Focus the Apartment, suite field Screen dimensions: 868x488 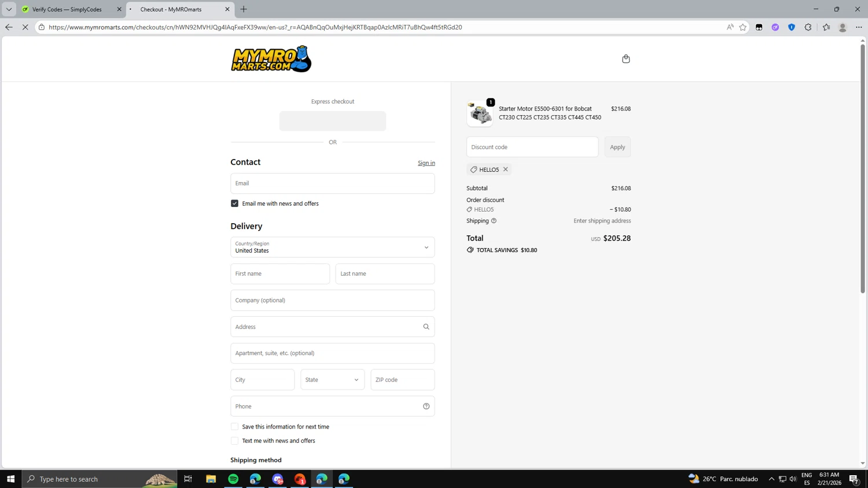click(333, 353)
